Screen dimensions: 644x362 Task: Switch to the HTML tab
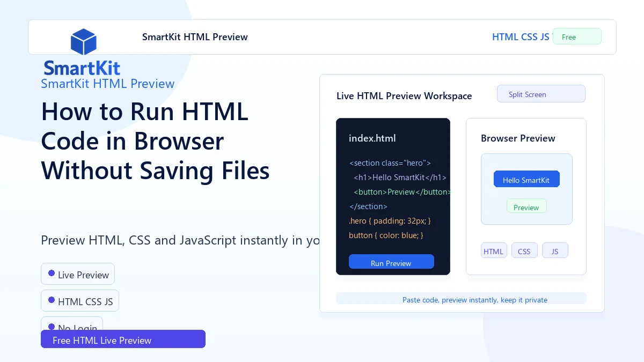click(x=494, y=250)
